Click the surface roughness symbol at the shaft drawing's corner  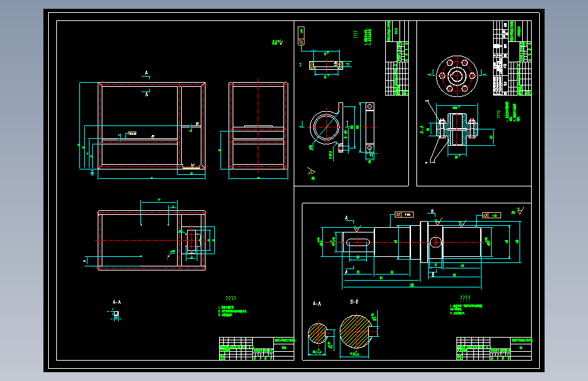520,211
